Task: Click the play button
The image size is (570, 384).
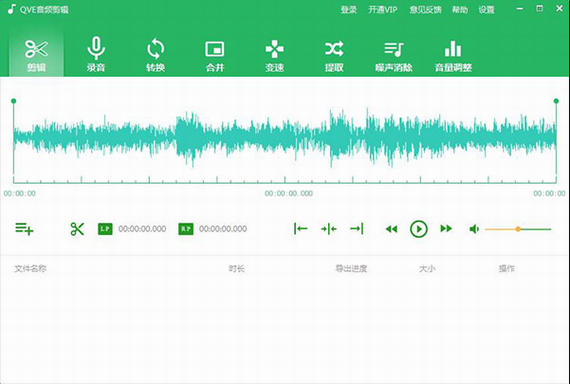Action: (x=419, y=229)
